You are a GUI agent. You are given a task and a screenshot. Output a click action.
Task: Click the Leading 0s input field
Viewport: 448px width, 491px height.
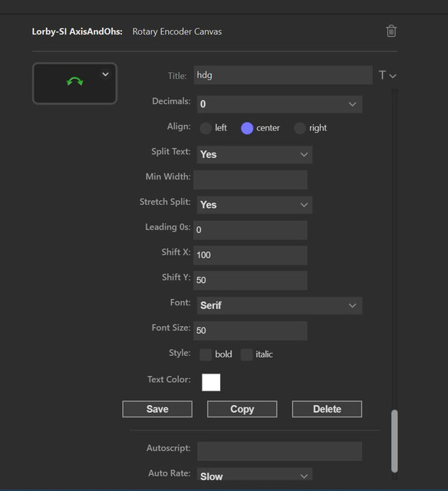(250, 230)
